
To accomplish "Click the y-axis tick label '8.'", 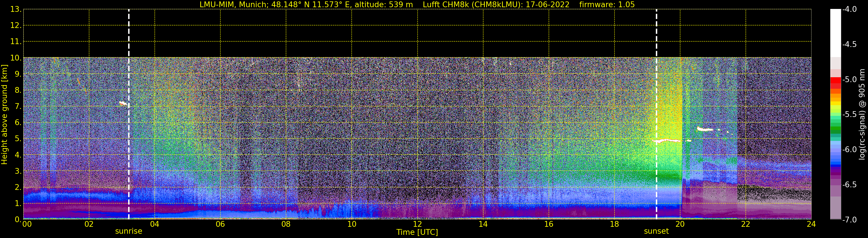I will point(18,90).
